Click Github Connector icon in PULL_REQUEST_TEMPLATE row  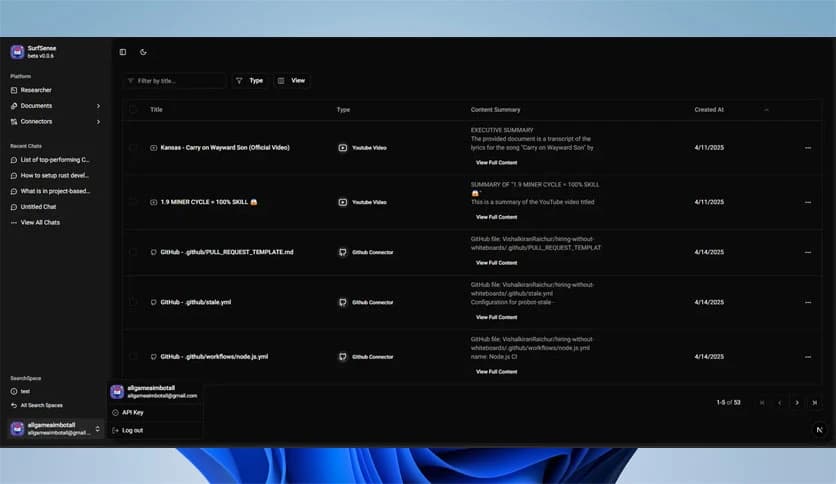(343, 252)
